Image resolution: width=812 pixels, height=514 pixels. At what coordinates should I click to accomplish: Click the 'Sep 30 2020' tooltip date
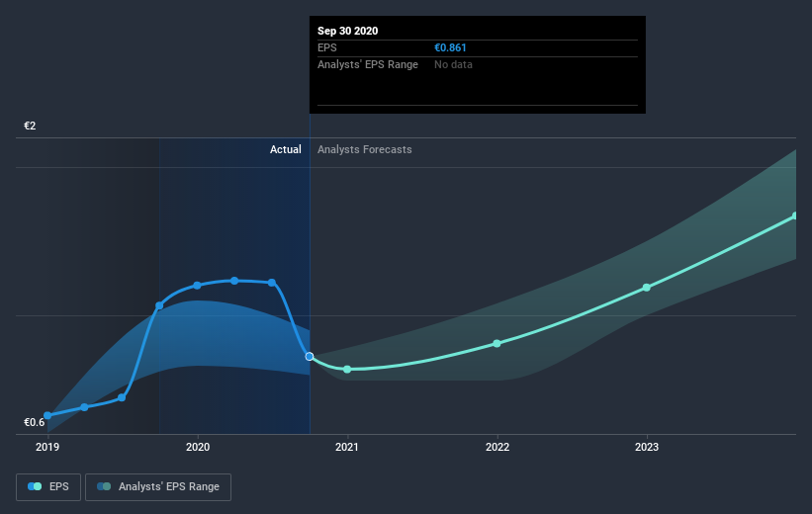[x=347, y=31]
